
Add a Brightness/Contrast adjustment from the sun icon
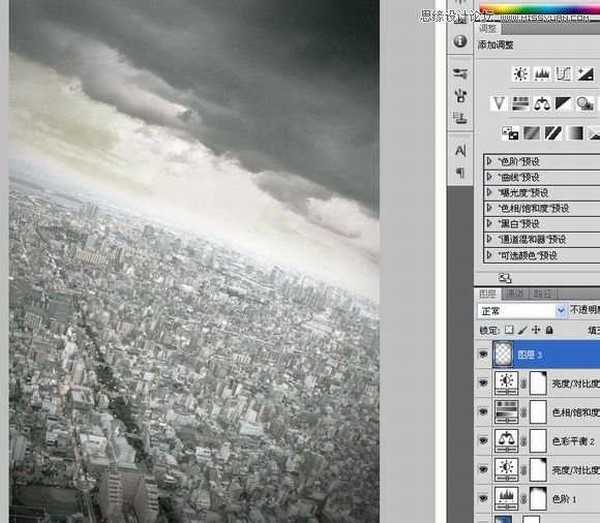coord(520,73)
